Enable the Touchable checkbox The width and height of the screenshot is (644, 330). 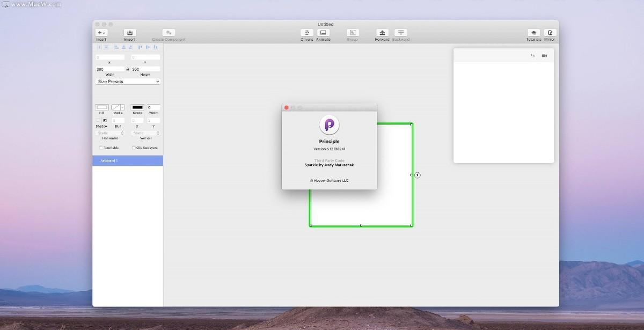[101, 148]
